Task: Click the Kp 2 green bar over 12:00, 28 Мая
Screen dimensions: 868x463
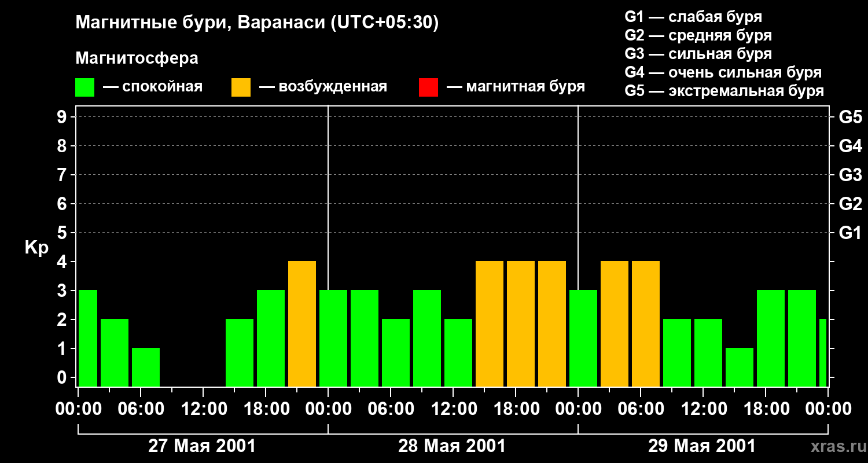Action: pyautogui.click(x=458, y=353)
